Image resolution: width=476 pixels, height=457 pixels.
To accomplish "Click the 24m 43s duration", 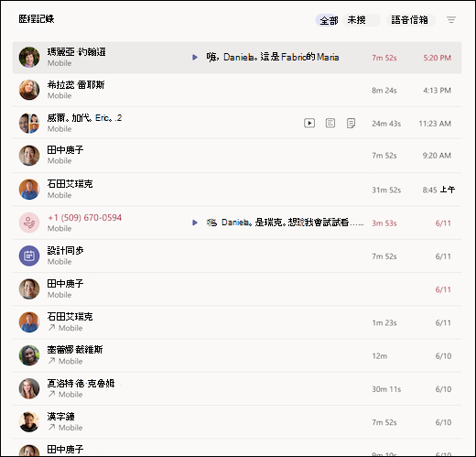I will (386, 124).
